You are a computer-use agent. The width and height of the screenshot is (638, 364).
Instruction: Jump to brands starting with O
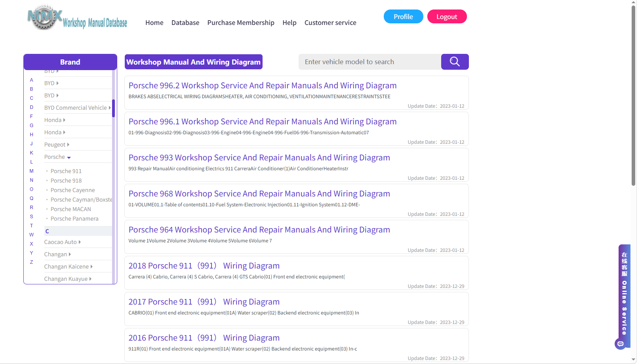32,189
